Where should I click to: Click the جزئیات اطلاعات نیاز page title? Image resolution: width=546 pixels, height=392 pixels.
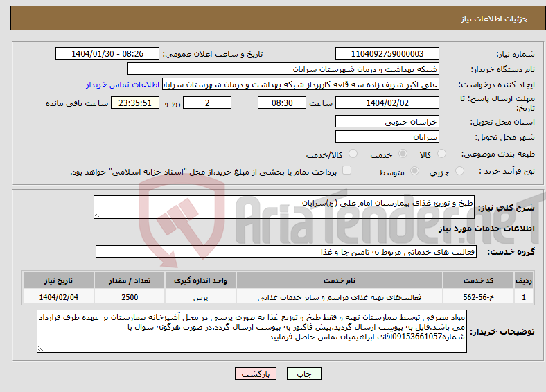[x=495, y=19]
